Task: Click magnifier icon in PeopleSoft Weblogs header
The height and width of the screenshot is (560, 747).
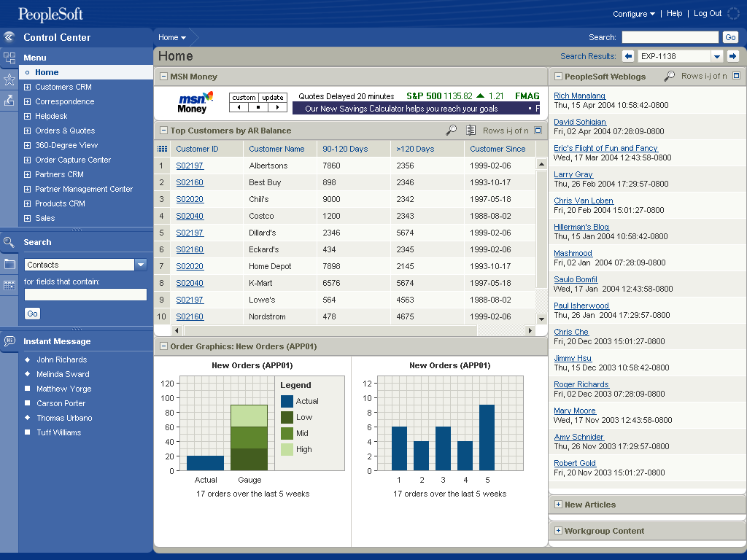Action: pyautogui.click(x=669, y=76)
